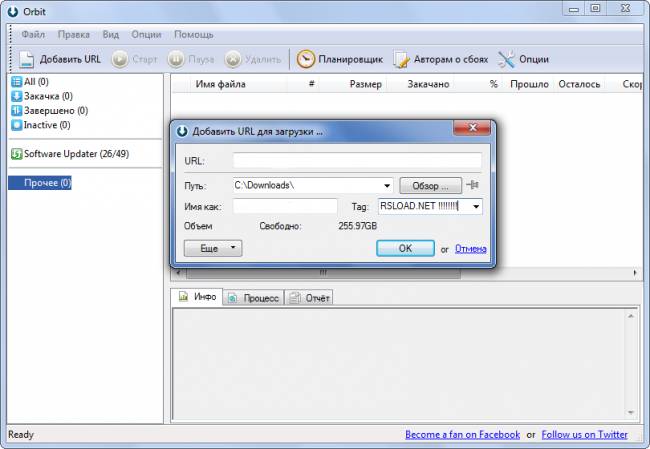Maximize the Orbit window
The height and width of the screenshot is (449, 650).
click(x=595, y=8)
